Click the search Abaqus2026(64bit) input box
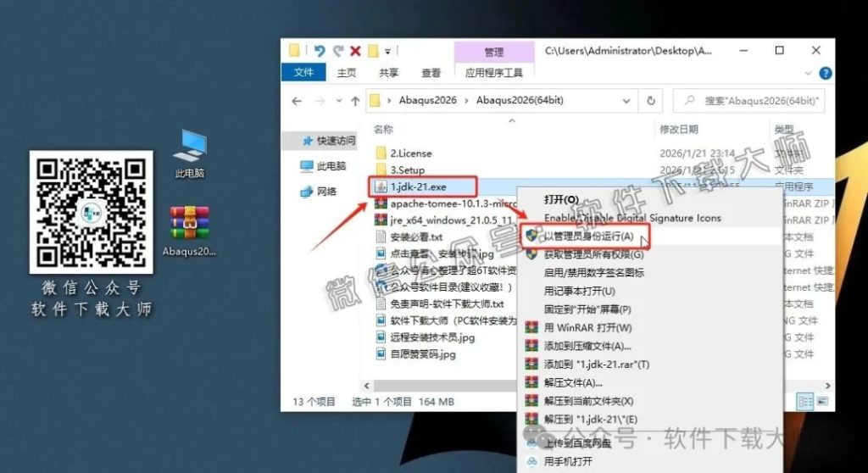868x473 pixels. (x=749, y=101)
